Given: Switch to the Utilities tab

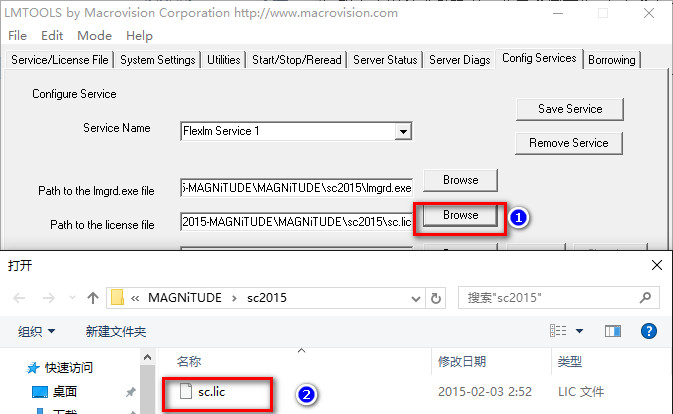Looking at the screenshot, I should 224,60.
